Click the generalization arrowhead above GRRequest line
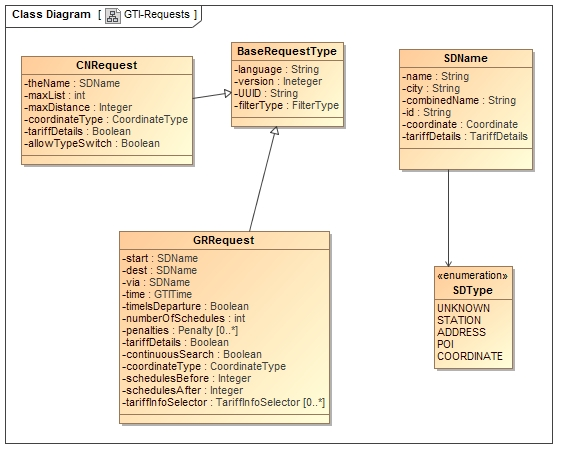 tap(275, 130)
